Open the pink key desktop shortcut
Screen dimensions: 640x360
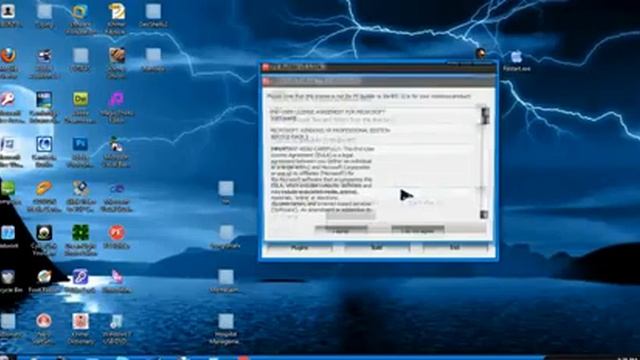[x=7, y=99]
